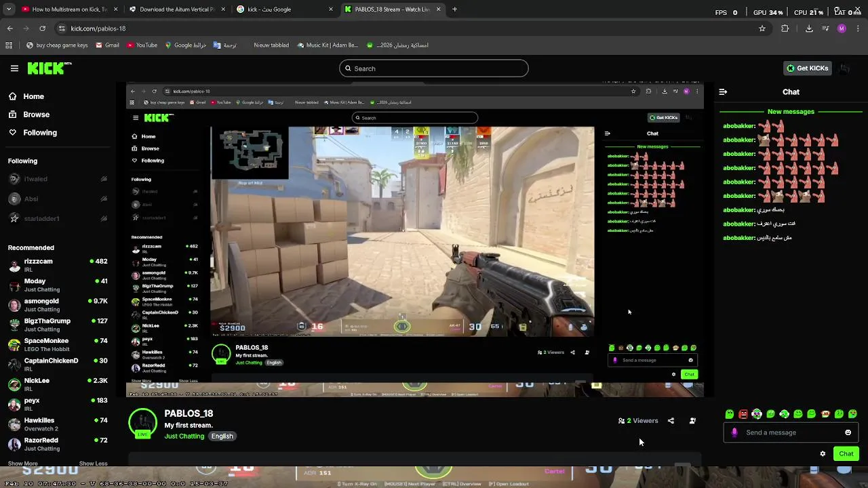Open recommended channel SpaceMonkee
The height and width of the screenshot is (488, 868).
(58, 344)
